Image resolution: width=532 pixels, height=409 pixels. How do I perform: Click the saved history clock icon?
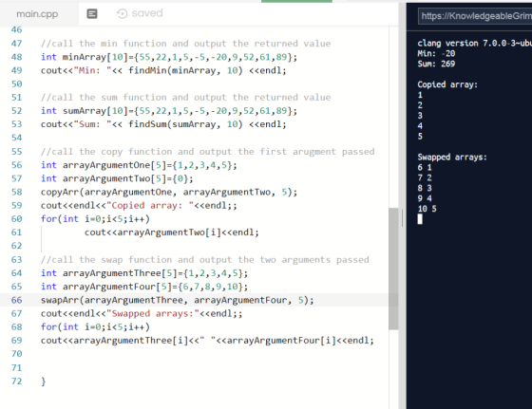(122, 13)
